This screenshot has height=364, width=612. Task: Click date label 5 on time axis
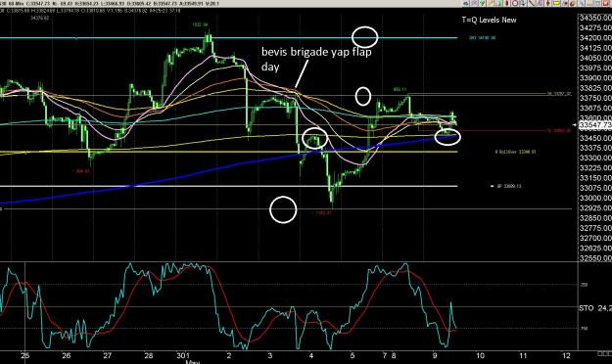pyautogui.click(x=353, y=355)
